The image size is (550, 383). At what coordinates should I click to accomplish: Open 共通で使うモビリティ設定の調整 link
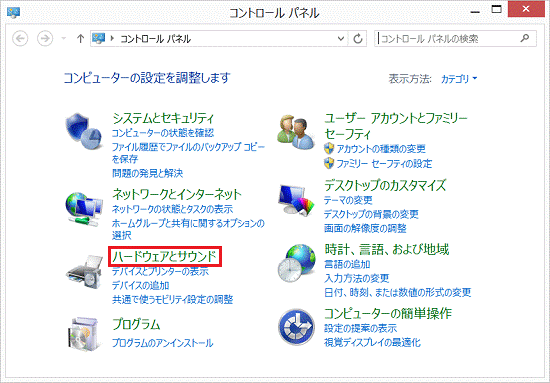click(173, 300)
